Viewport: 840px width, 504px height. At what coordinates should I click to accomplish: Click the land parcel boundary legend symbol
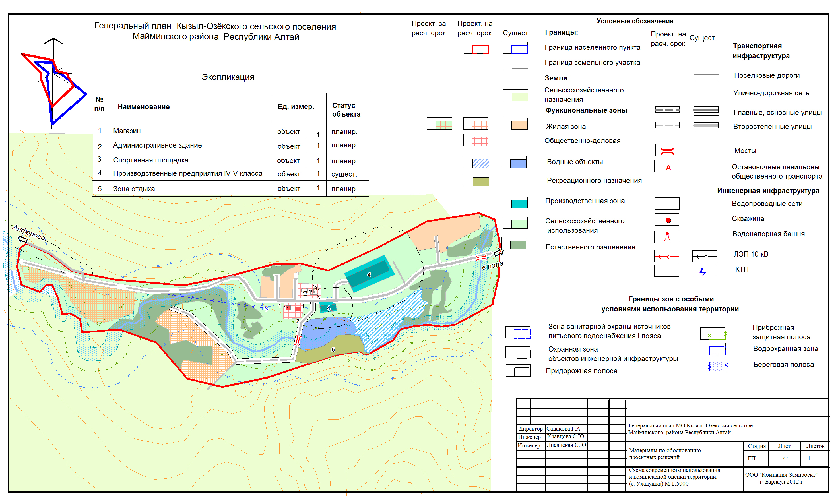point(516,63)
